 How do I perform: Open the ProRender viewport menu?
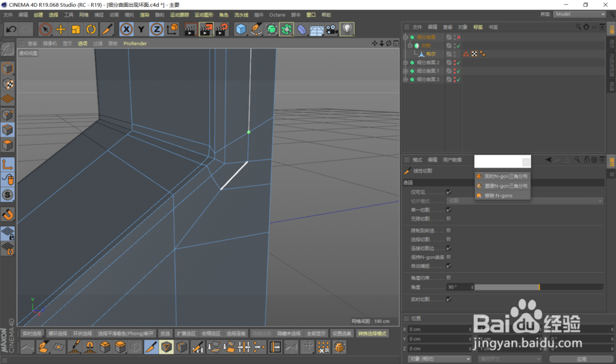coord(135,44)
